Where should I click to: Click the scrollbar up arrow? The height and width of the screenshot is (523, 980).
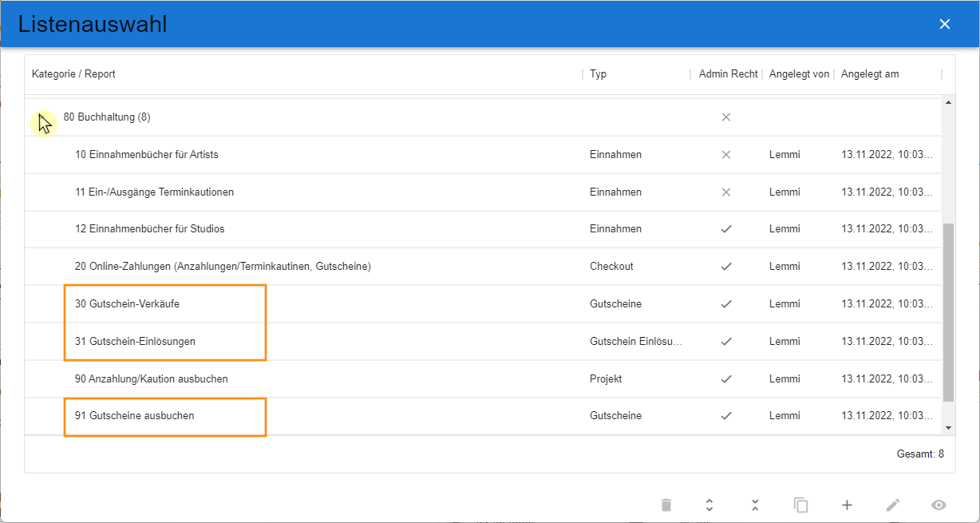(x=948, y=103)
